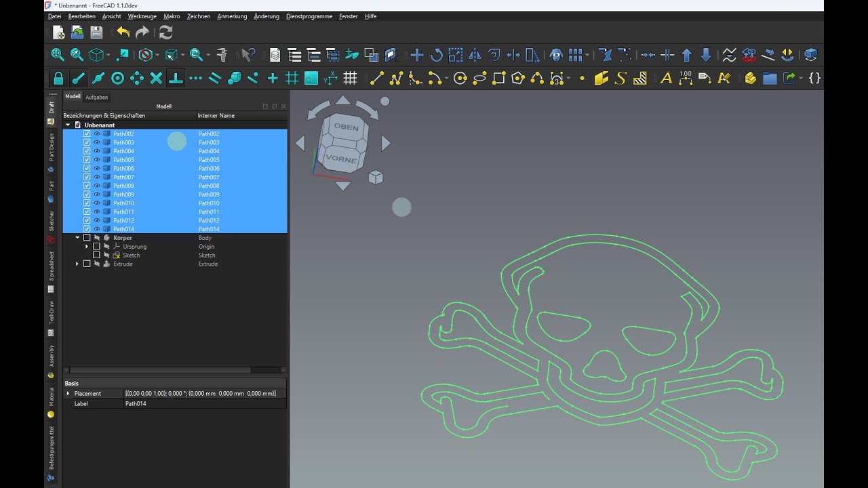868x488 pixels.
Task: Uncheck the Path002 checkbox
Action: coord(87,134)
